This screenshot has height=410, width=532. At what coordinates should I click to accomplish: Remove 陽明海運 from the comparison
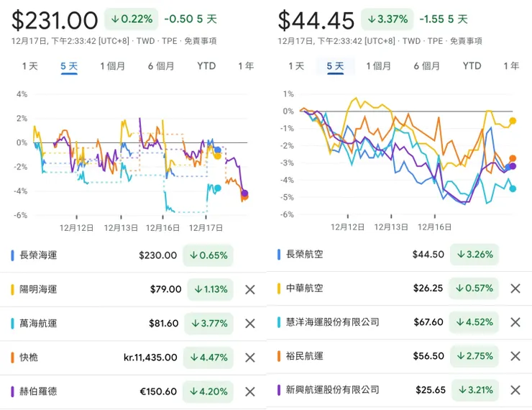click(250, 289)
